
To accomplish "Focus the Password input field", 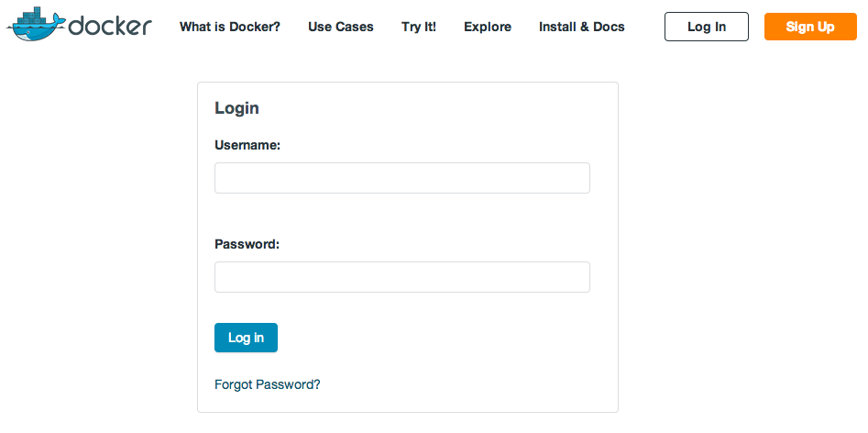I will (401, 277).
